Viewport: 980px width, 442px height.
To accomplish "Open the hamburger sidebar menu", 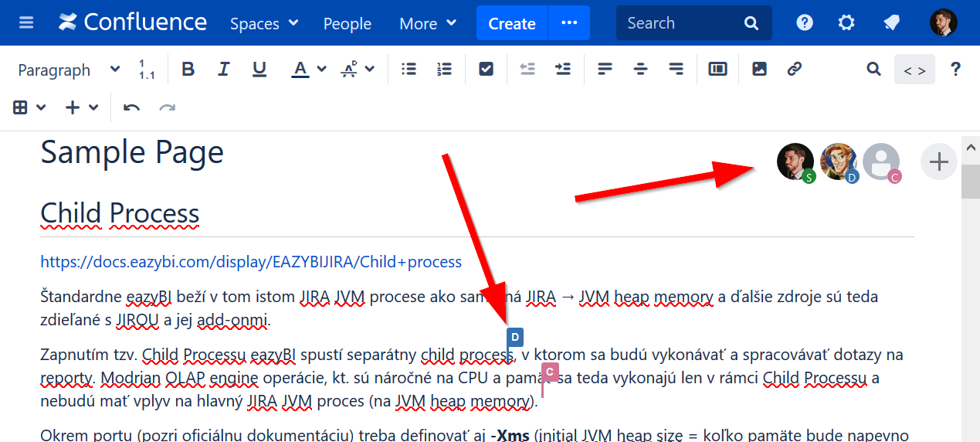I will pyautogui.click(x=26, y=22).
